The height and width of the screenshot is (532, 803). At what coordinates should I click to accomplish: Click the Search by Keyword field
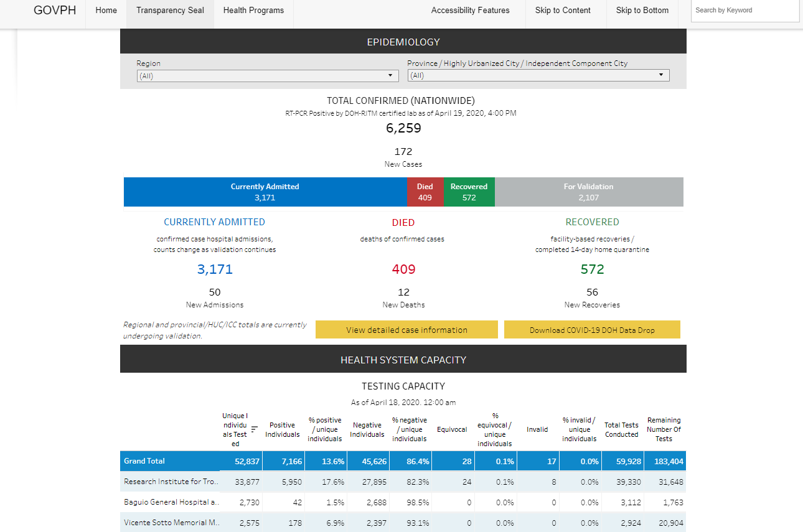coord(744,11)
